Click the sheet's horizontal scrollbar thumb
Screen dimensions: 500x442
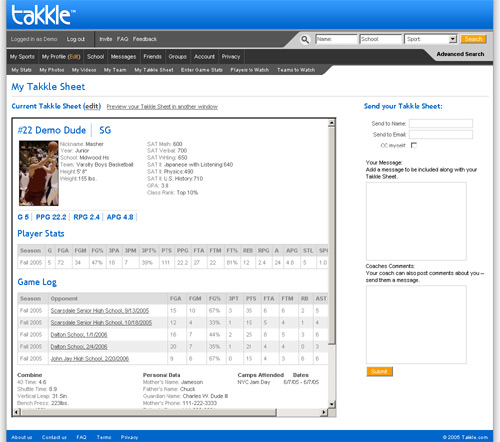[x=148, y=412]
